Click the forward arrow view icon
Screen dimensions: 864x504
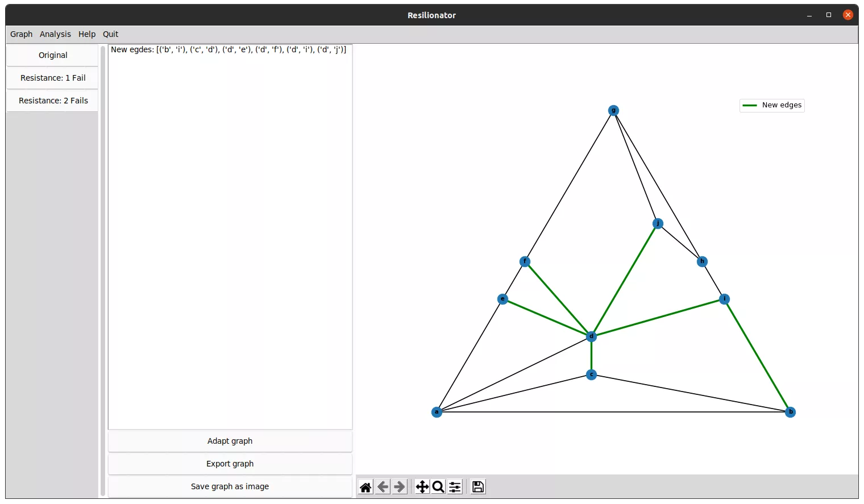pos(400,487)
